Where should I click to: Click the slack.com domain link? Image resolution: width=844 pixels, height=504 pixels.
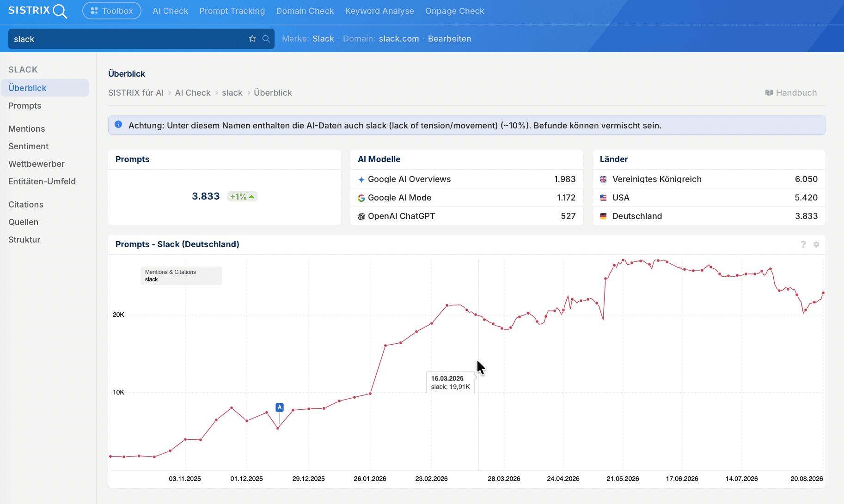[399, 39]
